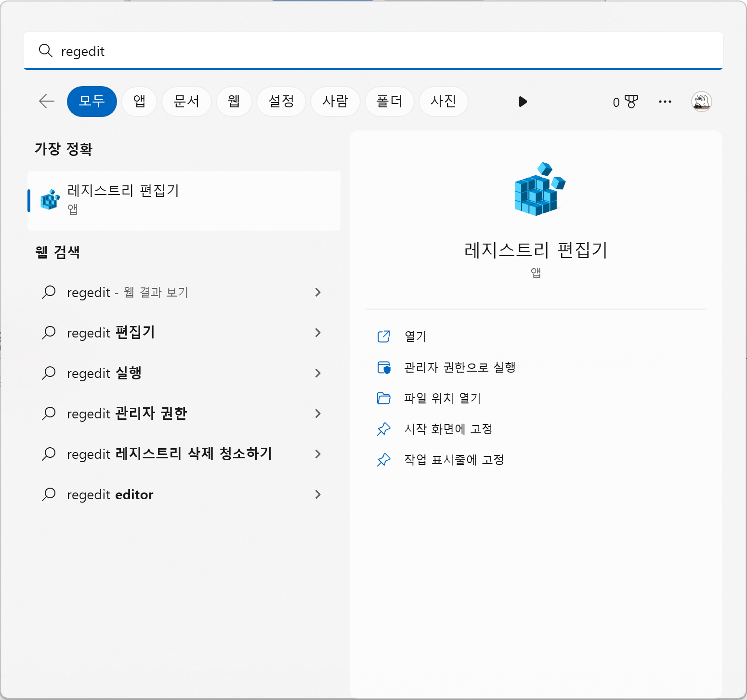This screenshot has height=700, width=747.
Task: Click 열기 to open Registry Editor
Action: coord(415,337)
